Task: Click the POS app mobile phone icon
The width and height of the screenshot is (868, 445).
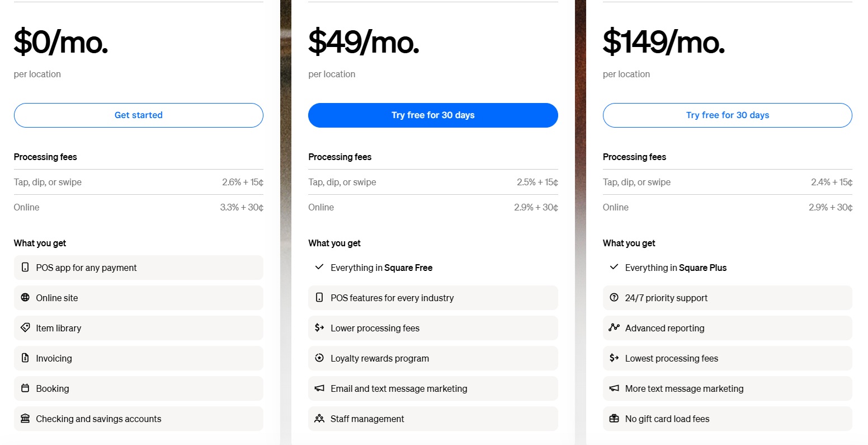Action: 25,268
